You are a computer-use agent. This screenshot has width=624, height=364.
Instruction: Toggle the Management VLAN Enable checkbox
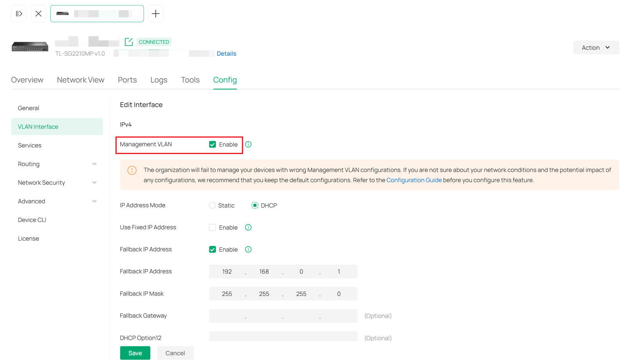coord(213,145)
